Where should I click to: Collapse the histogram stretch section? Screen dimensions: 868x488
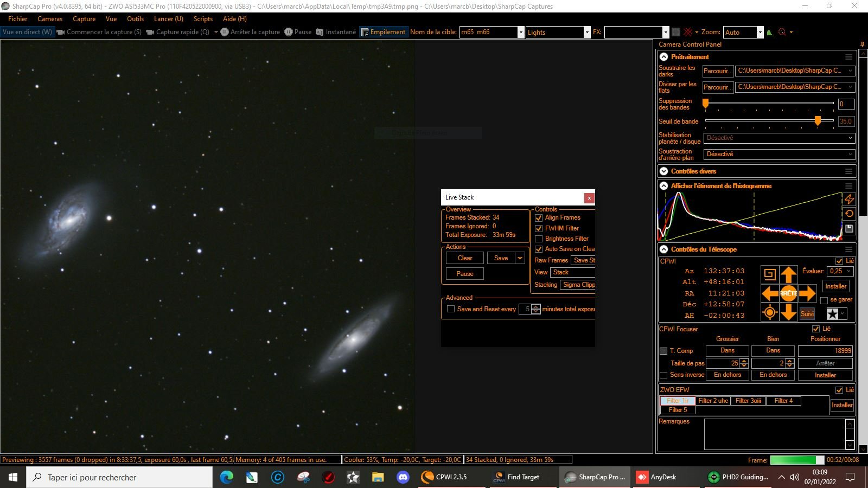(x=663, y=186)
